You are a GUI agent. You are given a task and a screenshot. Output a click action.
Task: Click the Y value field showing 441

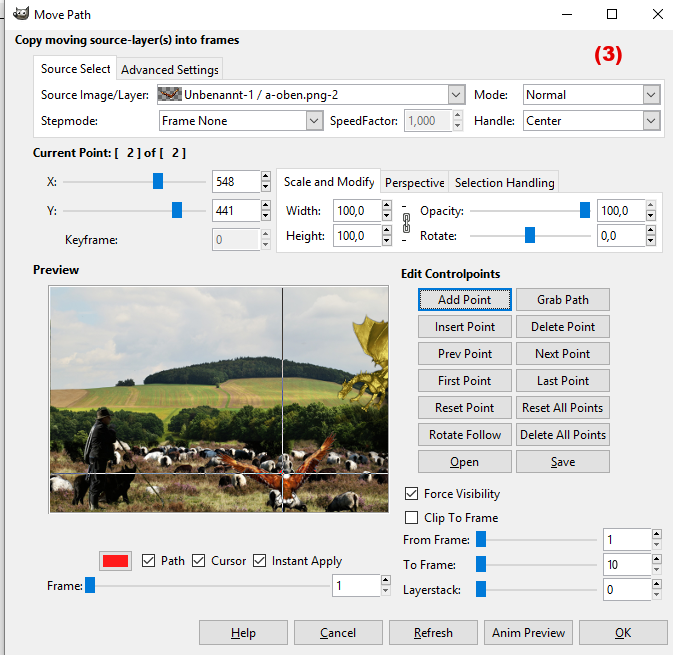point(236,211)
